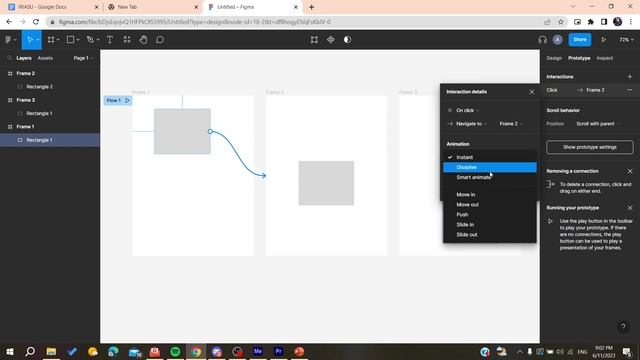
Task: Open the Navigate to action dropdown
Action: (471, 124)
